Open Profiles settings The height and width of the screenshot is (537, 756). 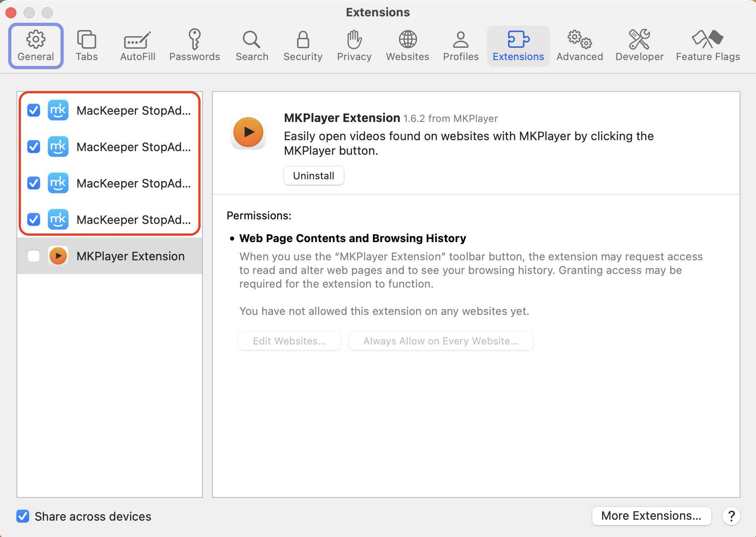[461, 46]
